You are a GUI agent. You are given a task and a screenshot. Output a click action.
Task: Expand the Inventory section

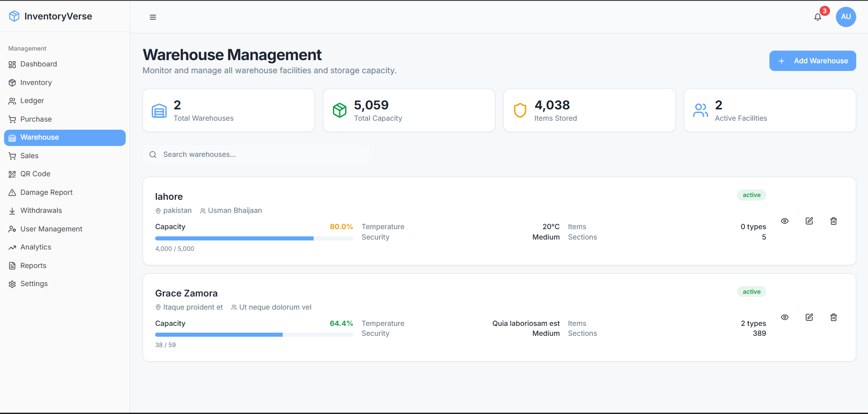click(35, 82)
